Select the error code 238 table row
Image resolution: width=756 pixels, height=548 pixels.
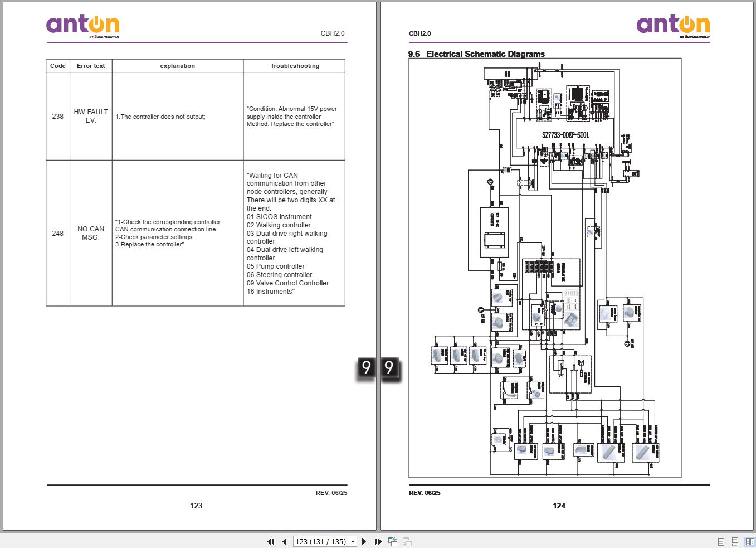click(x=195, y=116)
